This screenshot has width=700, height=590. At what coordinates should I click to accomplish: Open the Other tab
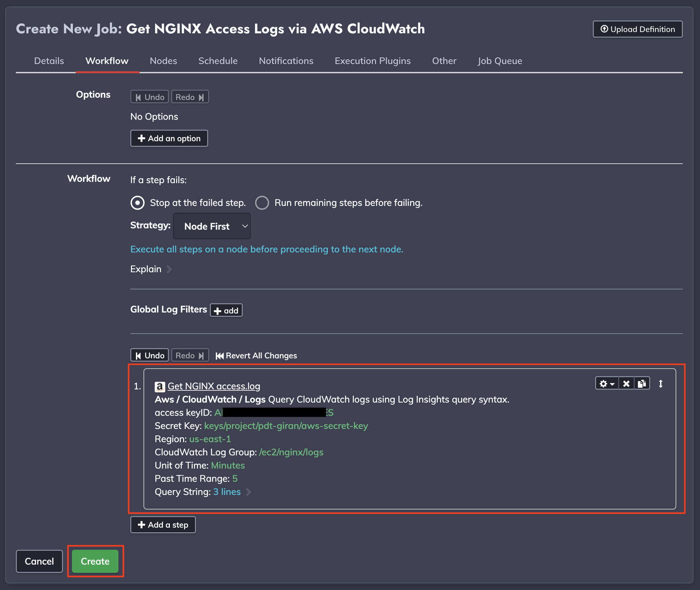(444, 61)
